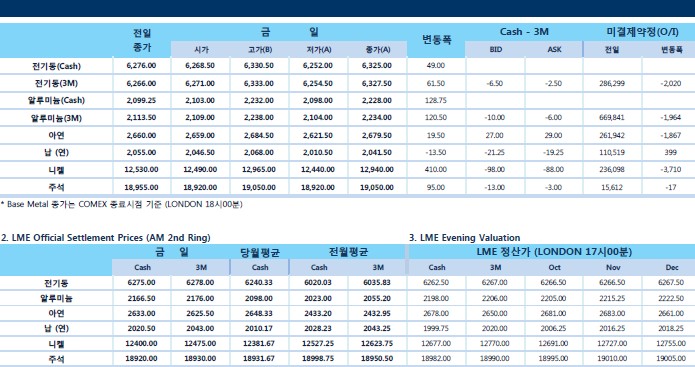Click aluminium Dec valuation 2222.50
695x367 pixels.
point(671,298)
